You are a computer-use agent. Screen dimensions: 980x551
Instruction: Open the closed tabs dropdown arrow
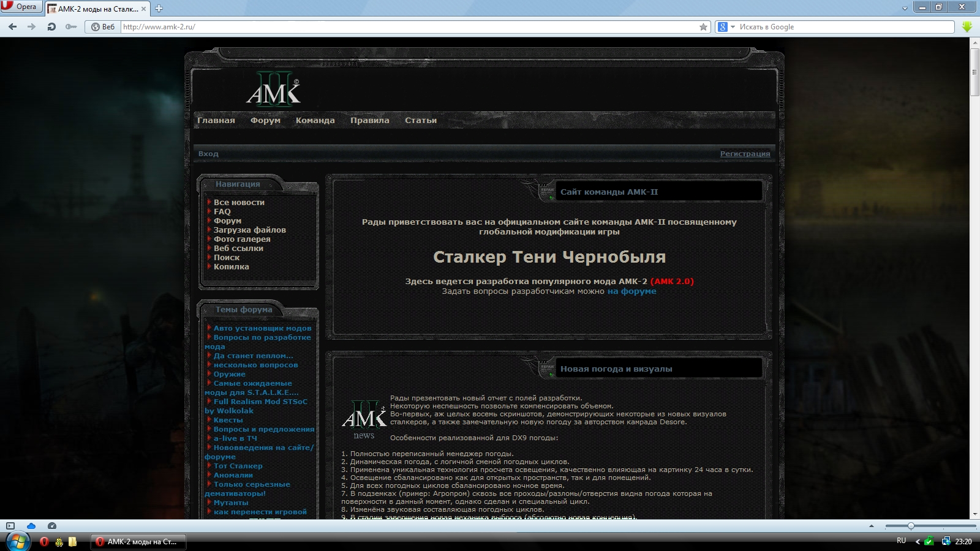click(x=905, y=9)
